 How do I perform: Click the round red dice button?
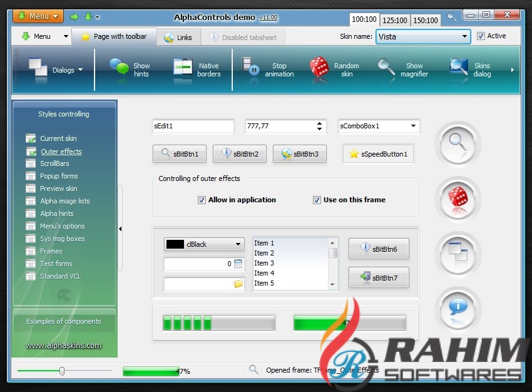[458, 200]
